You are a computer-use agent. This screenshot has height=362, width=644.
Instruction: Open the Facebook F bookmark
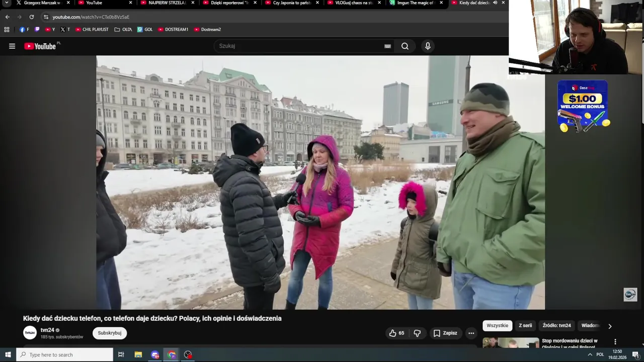(x=24, y=30)
